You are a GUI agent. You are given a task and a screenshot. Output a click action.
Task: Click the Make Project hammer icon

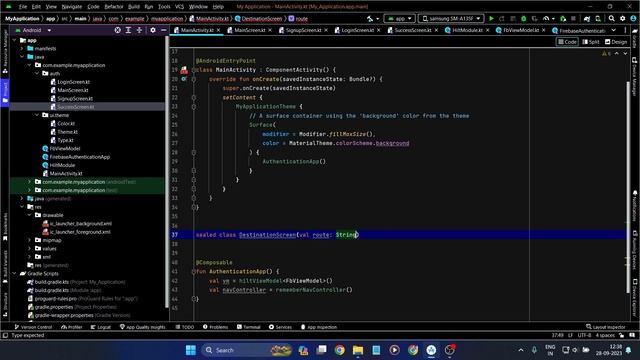[x=370, y=19]
